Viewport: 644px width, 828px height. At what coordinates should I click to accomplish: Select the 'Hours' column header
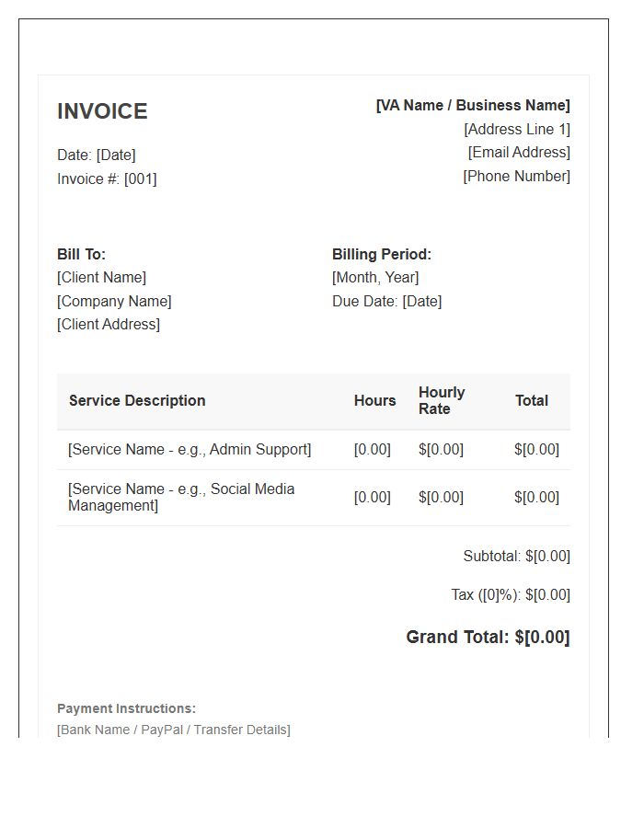pyautogui.click(x=374, y=400)
